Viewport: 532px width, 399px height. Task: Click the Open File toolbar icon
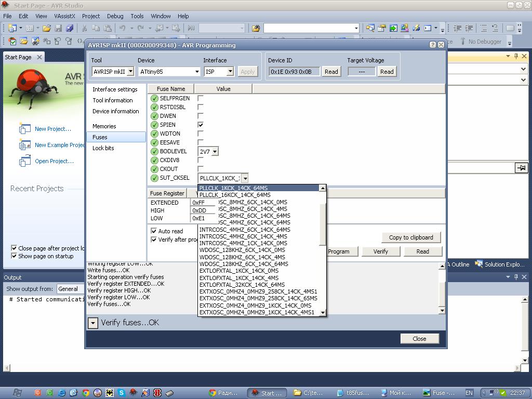pyautogui.click(x=47, y=28)
